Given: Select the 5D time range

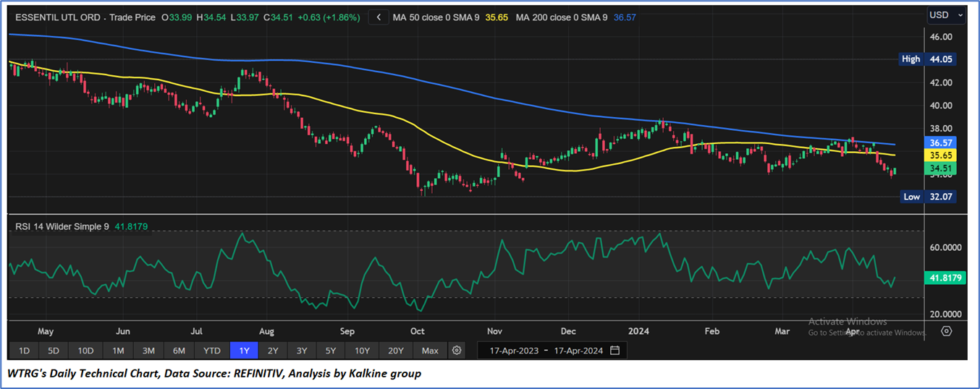Looking at the screenshot, I should 54,351.
